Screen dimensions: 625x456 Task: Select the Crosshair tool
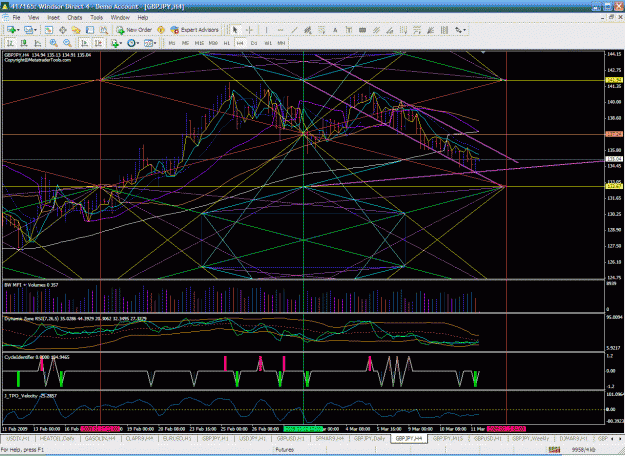point(250,30)
